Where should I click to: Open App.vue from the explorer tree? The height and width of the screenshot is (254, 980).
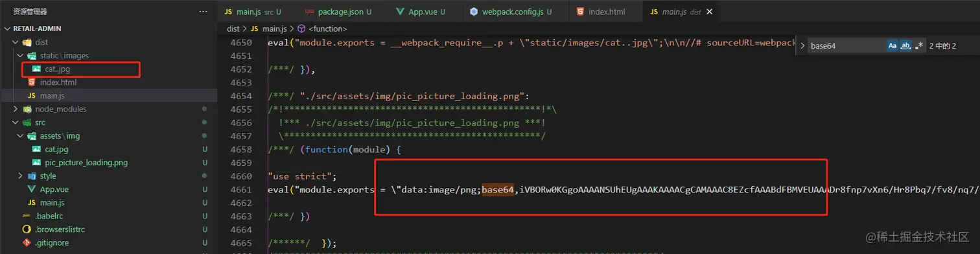[54, 189]
